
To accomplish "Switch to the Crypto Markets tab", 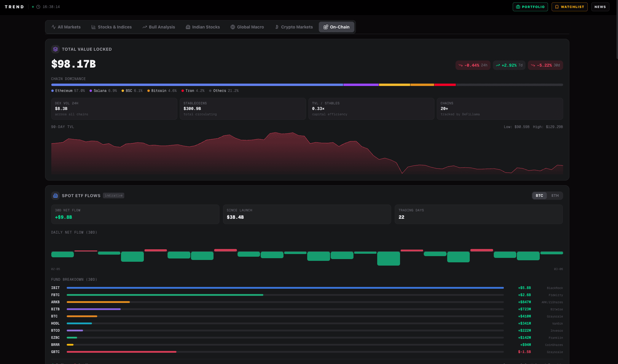I will 294,27.
